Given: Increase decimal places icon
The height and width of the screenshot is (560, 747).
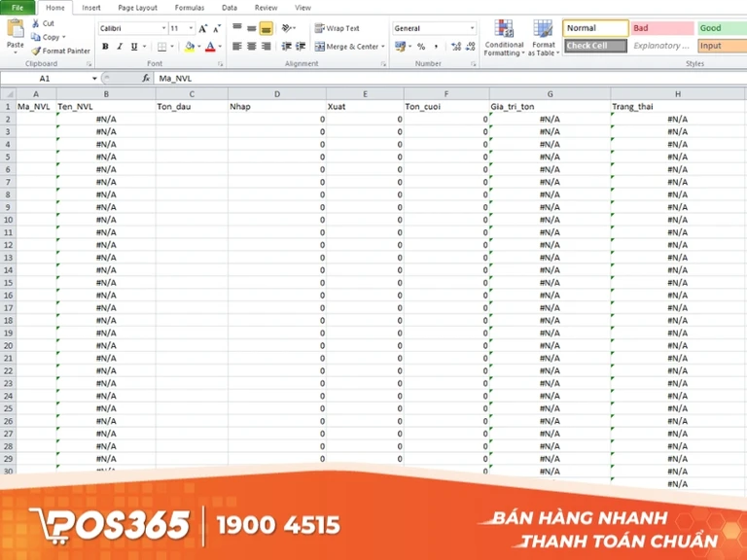Looking at the screenshot, I should (x=456, y=47).
